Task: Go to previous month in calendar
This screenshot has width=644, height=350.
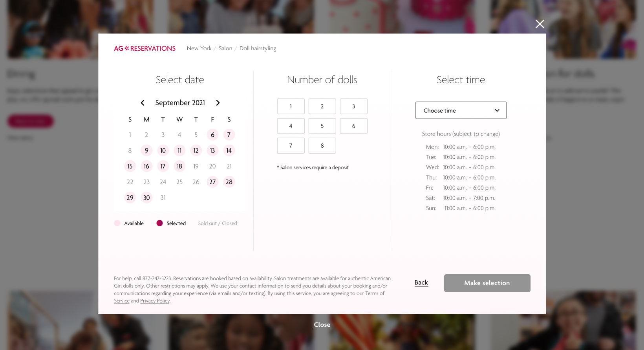Action: tap(143, 103)
